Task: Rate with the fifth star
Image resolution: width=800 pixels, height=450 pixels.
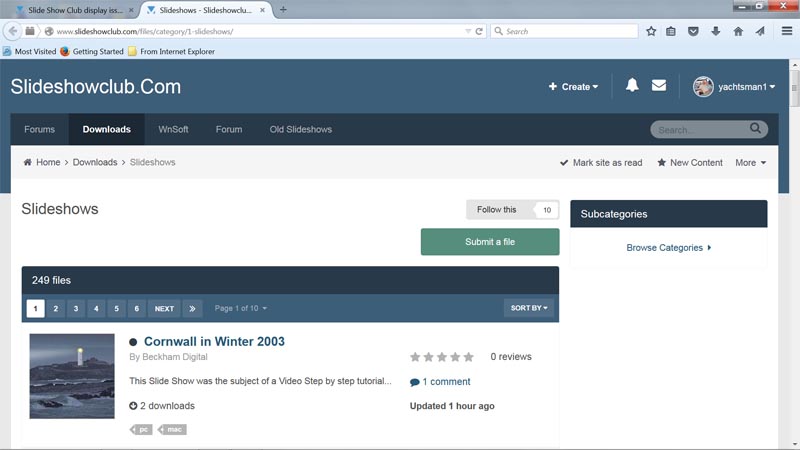Action: pos(468,357)
